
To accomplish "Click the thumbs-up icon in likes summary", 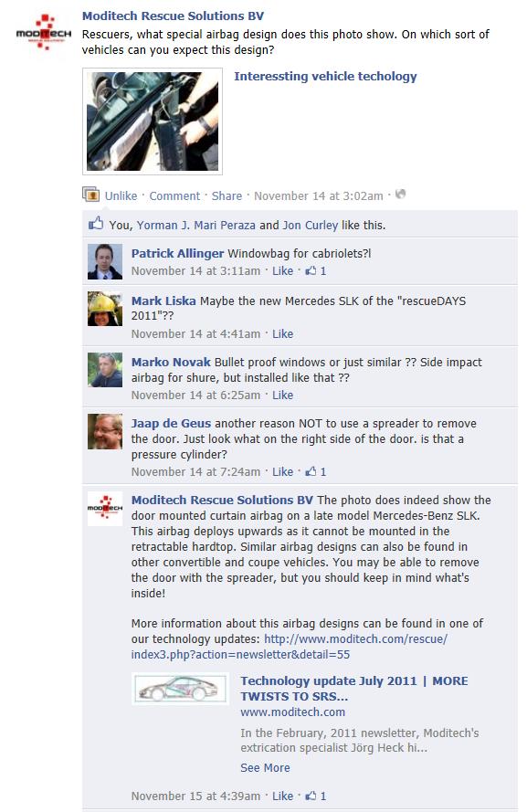I will coord(96,224).
